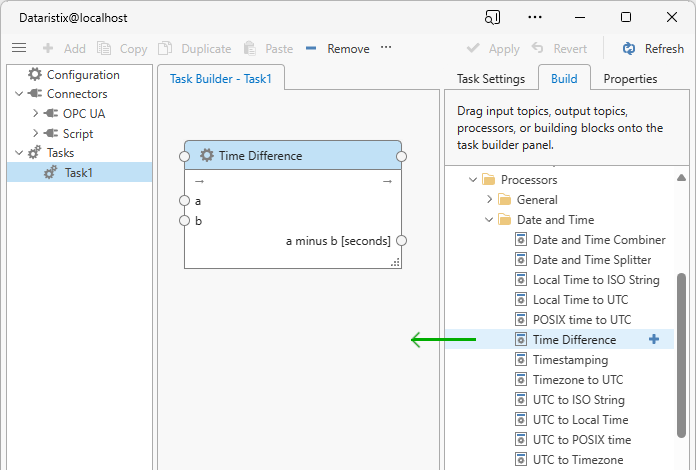Screen dimensions: 696x470
Task: Select Task1 in the tree
Action: [x=84, y=173]
